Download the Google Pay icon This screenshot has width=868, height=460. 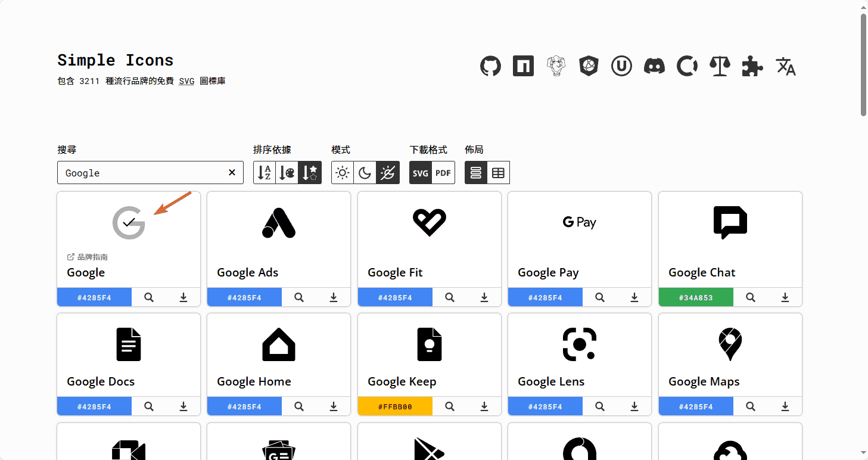[x=634, y=297]
